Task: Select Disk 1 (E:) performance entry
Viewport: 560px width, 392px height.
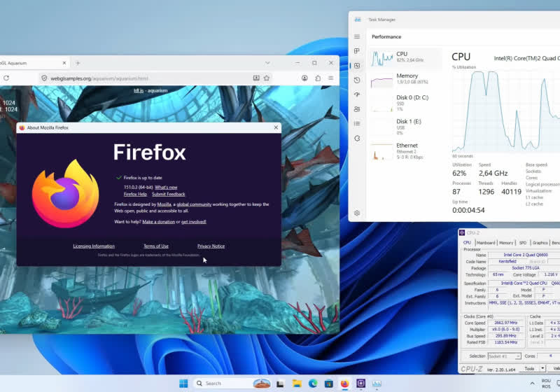Action: pyautogui.click(x=405, y=127)
